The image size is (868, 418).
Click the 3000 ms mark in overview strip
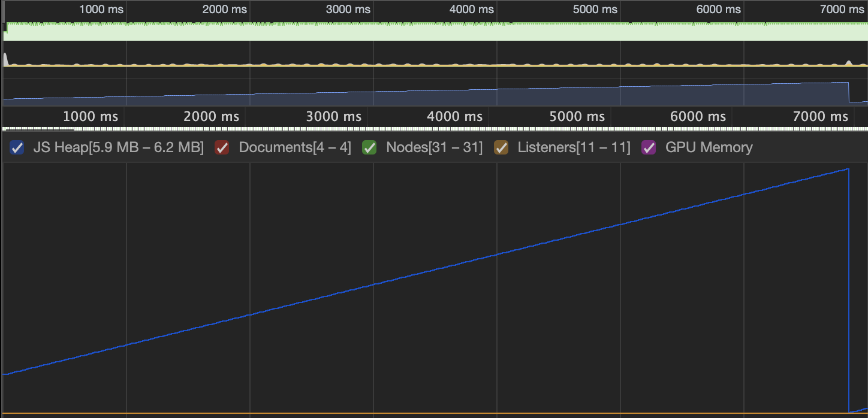pyautogui.click(x=348, y=10)
